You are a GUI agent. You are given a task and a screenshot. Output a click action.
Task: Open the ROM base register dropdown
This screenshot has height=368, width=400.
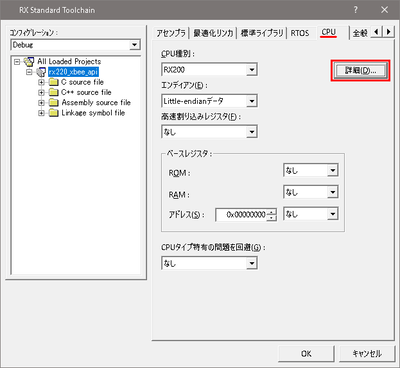(x=332, y=170)
